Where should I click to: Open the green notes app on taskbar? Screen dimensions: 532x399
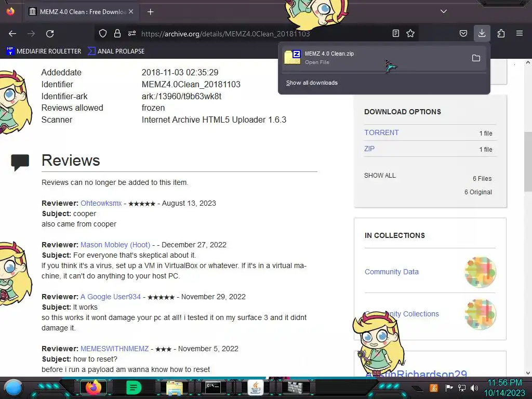[x=134, y=388]
